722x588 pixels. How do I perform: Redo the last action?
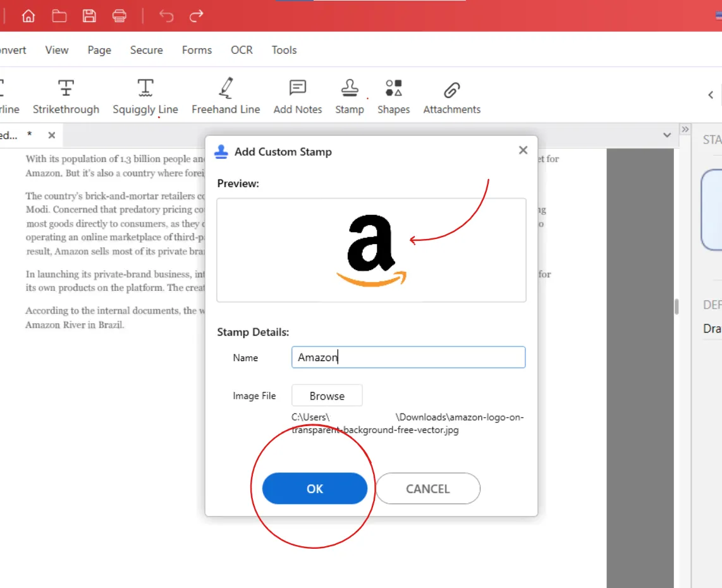coord(197,16)
